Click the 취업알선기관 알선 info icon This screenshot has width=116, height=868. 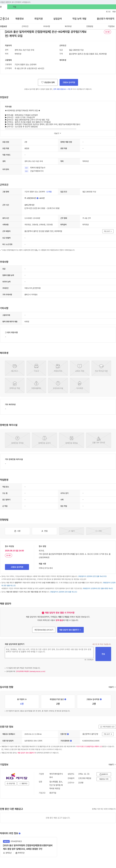[x=65, y=699]
